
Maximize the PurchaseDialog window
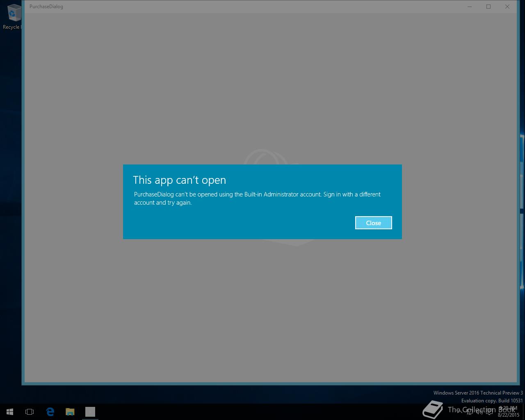point(488,7)
